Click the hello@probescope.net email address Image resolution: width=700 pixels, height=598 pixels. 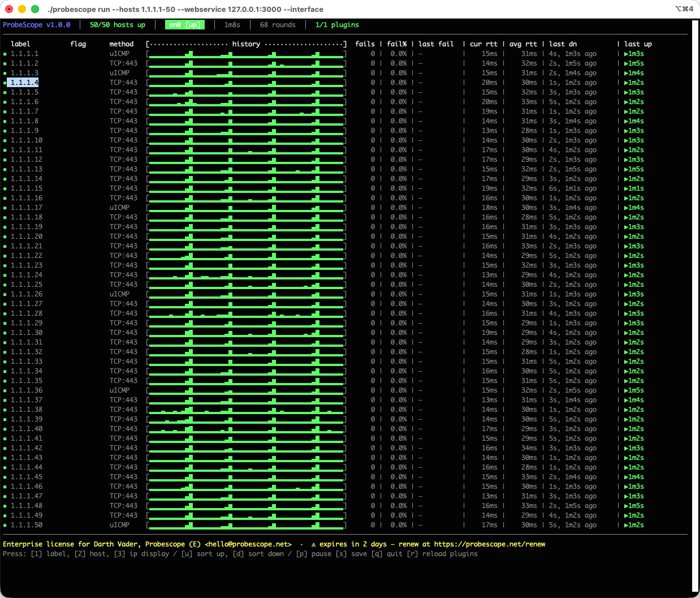click(x=248, y=544)
